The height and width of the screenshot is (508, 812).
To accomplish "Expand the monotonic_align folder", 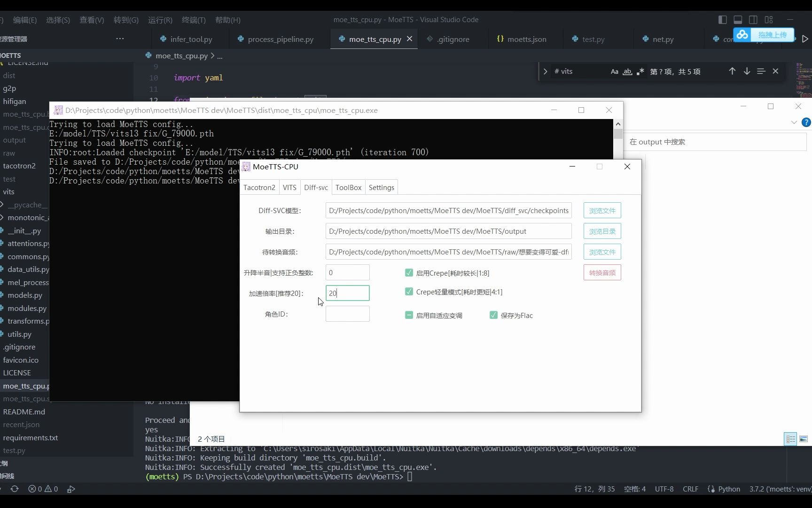I will click(x=24, y=217).
